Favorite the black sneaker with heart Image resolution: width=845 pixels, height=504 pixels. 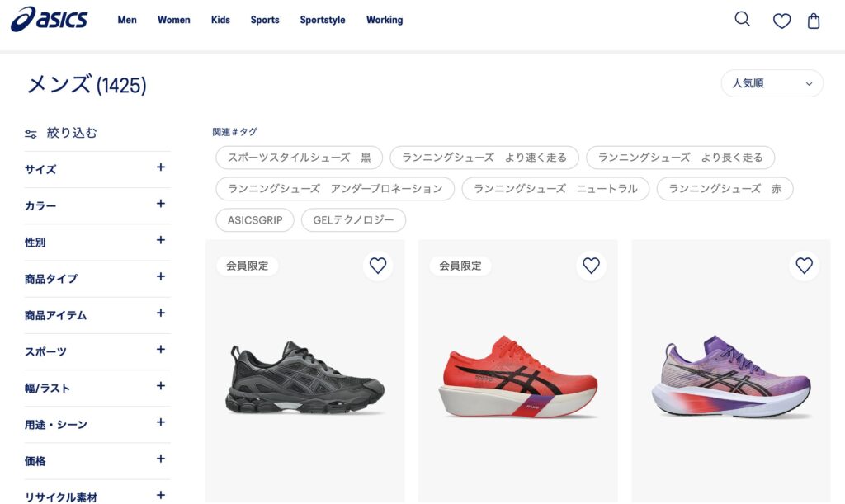(x=378, y=266)
